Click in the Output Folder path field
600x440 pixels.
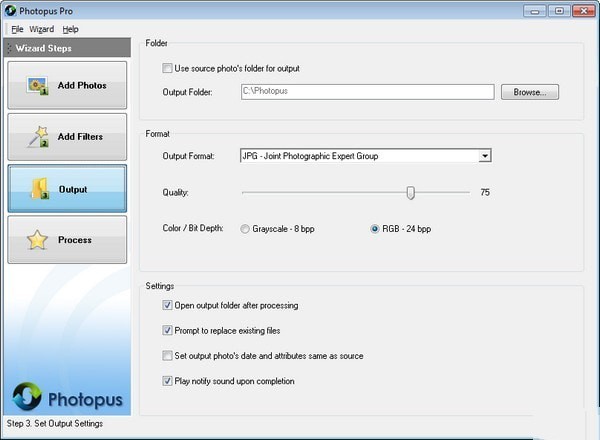click(x=367, y=92)
